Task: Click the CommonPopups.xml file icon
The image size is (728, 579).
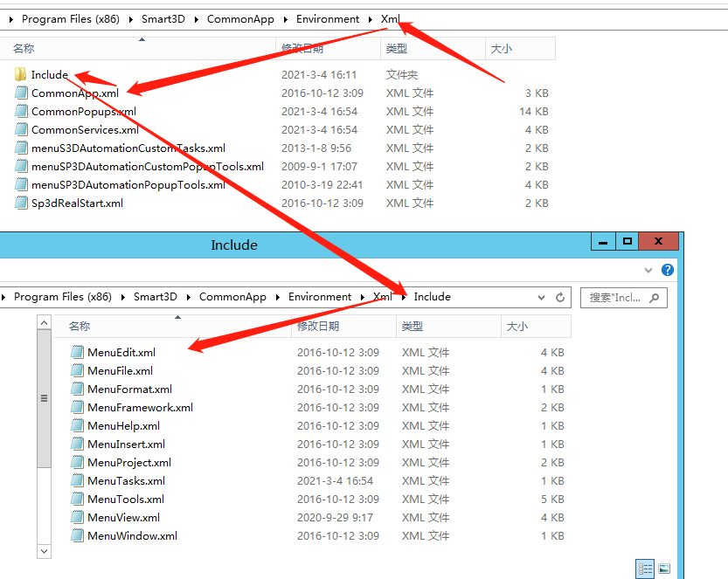Action: (x=21, y=112)
